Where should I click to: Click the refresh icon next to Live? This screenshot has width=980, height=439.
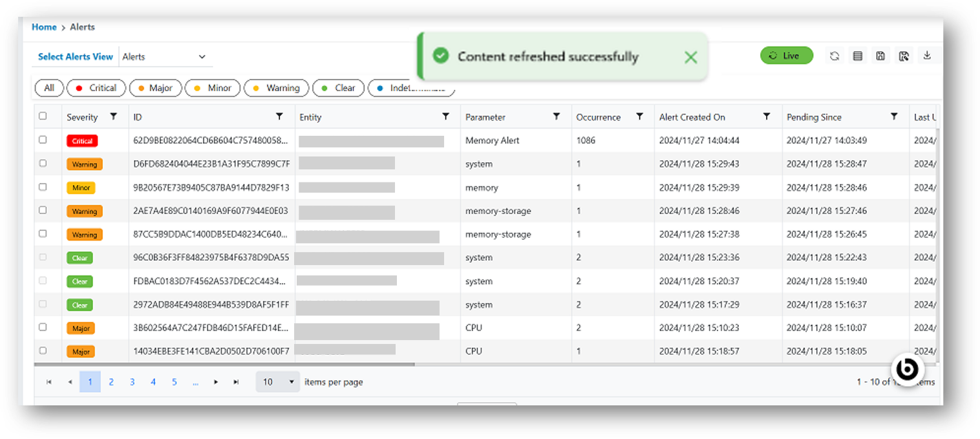point(835,56)
